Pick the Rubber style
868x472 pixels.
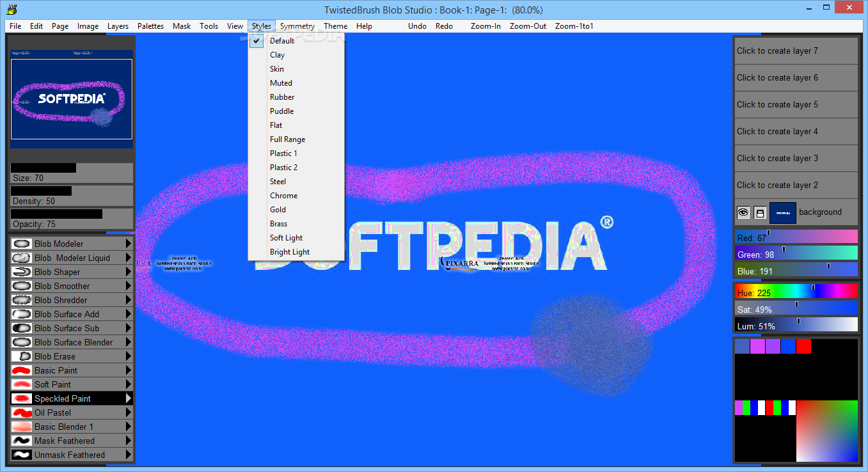point(297,97)
